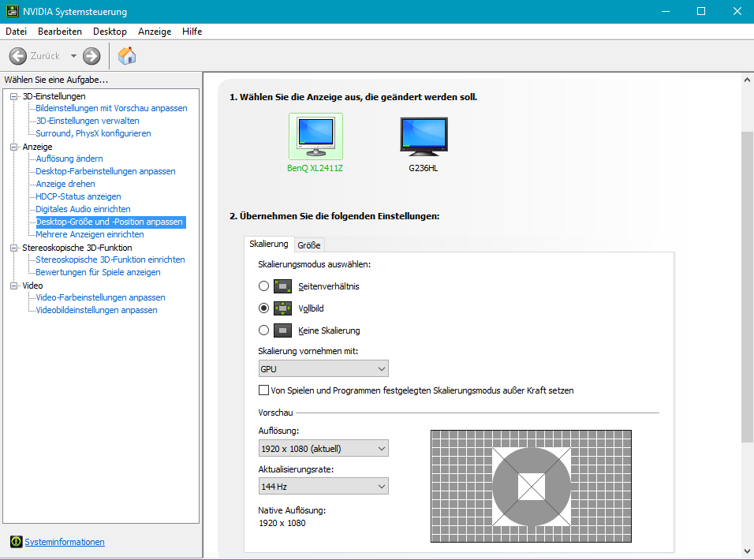Viewport: 754px width, 560px height.
Task: Open the Bearbeiten menu
Action: [60, 32]
